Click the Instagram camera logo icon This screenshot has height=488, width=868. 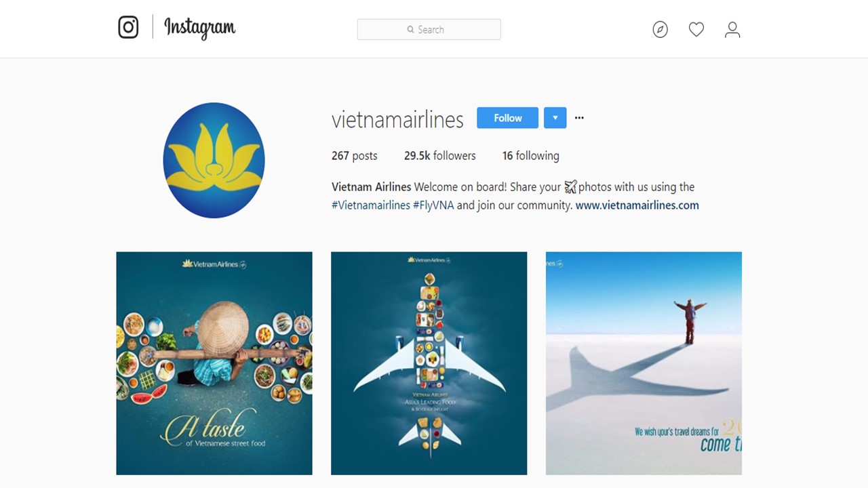128,27
